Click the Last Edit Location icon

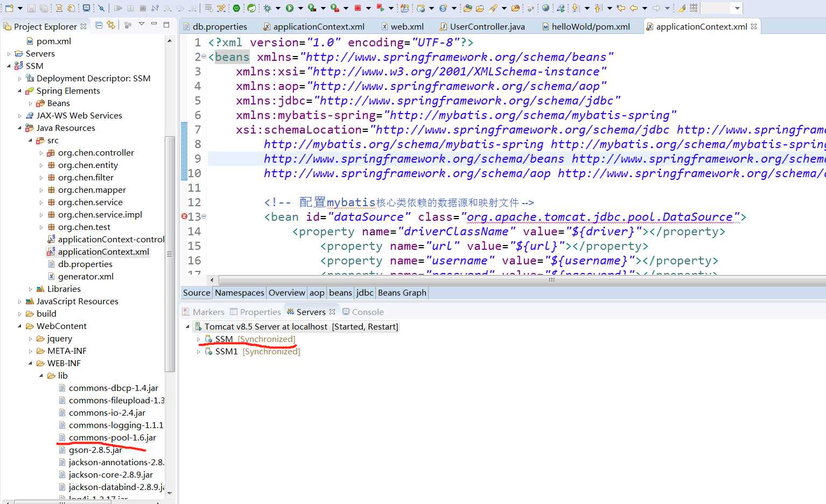(x=621, y=8)
